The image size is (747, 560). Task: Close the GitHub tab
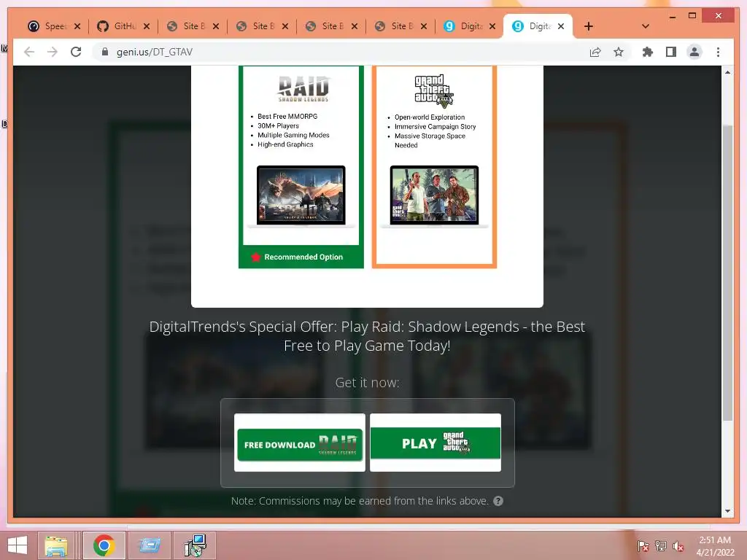point(147,26)
